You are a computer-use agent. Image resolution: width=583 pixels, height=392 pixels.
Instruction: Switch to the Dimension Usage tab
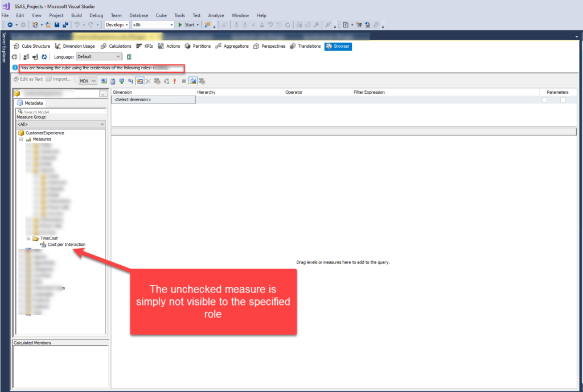[x=75, y=46]
